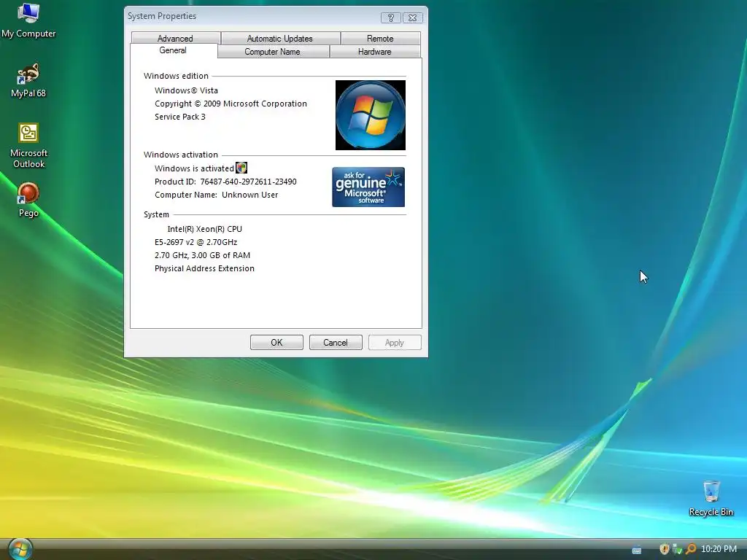Click the magnifier tray icon
747x560 pixels.
(690, 549)
